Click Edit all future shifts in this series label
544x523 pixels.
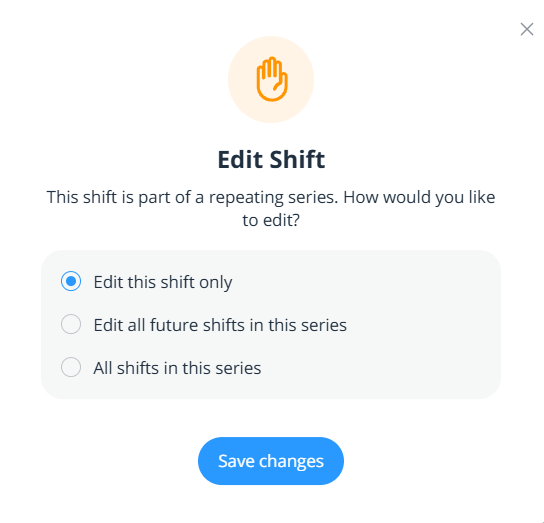tap(220, 325)
